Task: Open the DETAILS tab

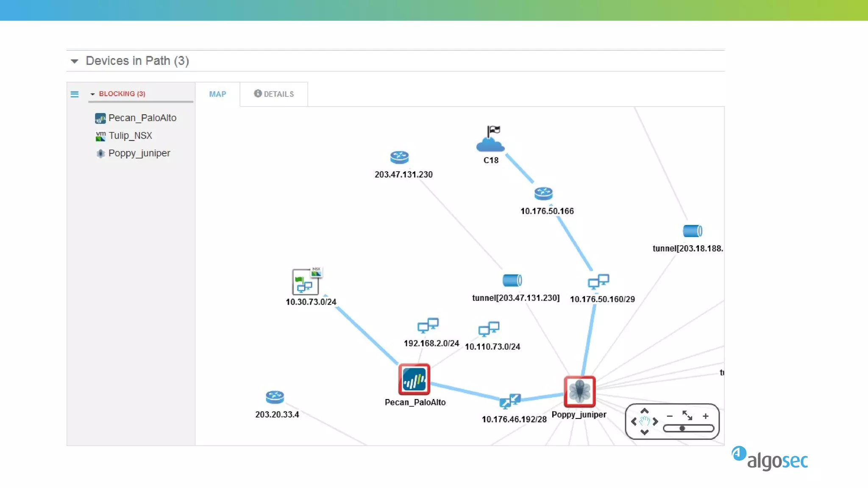Action: click(274, 94)
